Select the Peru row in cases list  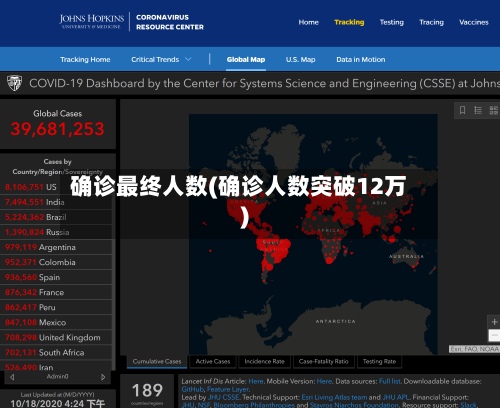(x=56, y=307)
